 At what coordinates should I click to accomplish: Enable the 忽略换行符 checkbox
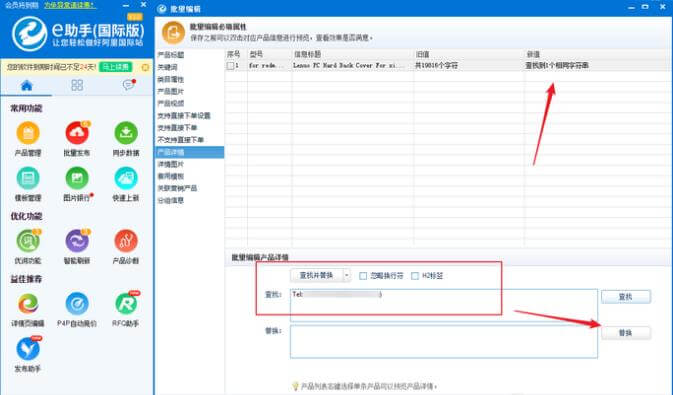[x=363, y=276]
